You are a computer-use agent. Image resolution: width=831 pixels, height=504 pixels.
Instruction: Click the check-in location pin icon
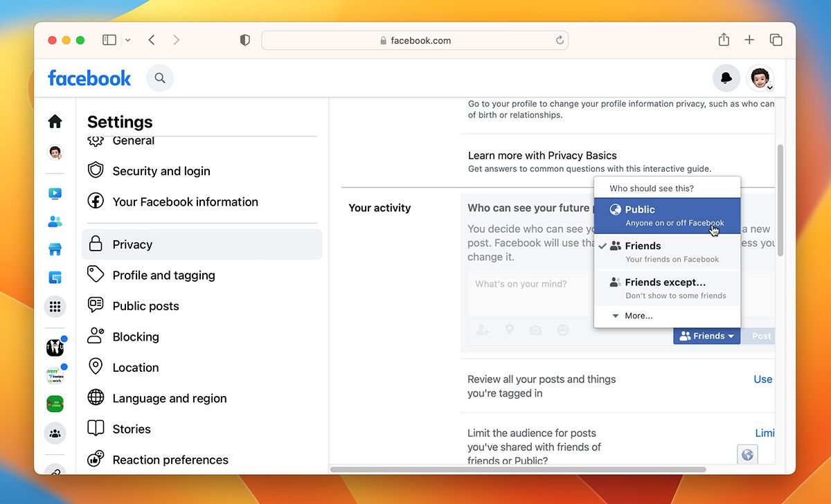tap(510, 330)
